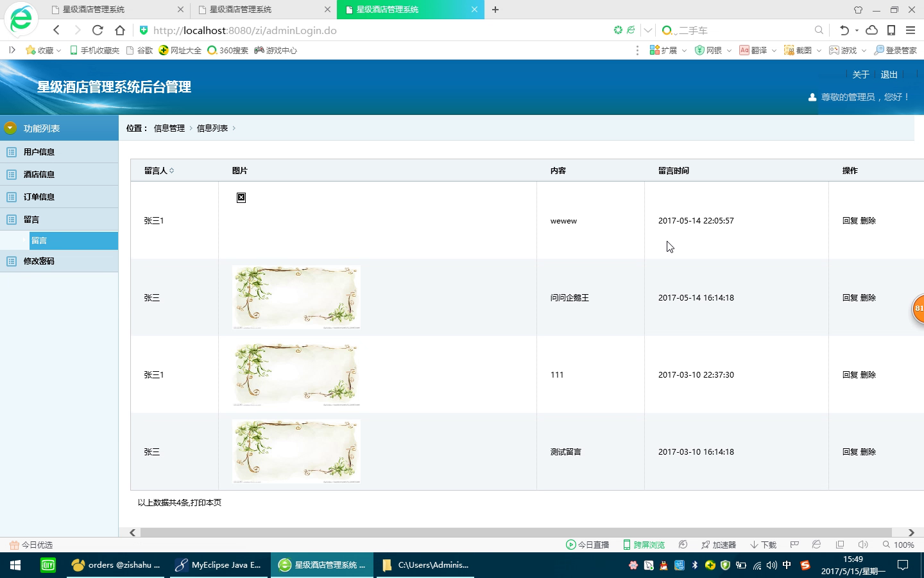Viewport: 924px width, 578px height.
Task: Collapse the 功能列表 panel toggle
Action: coord(10,128)
